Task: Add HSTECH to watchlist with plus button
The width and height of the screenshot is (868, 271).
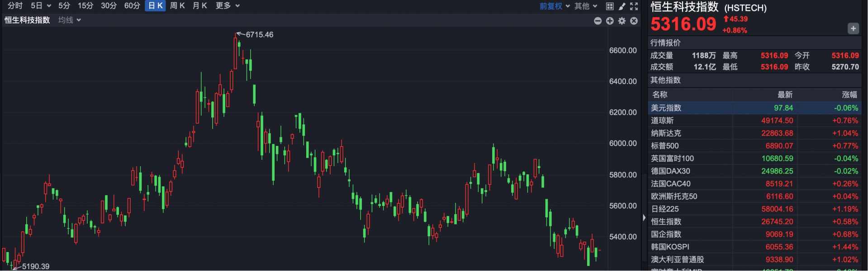Action: [853, 28]
